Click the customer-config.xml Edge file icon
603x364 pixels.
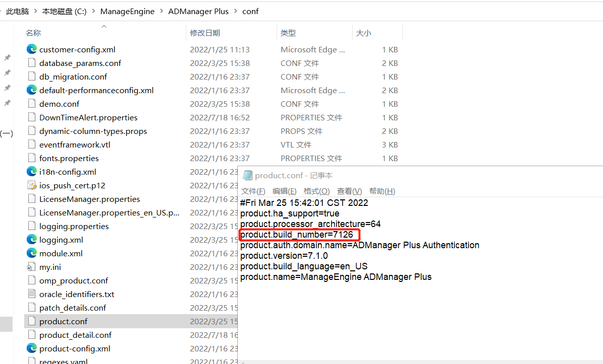point(32,49)
